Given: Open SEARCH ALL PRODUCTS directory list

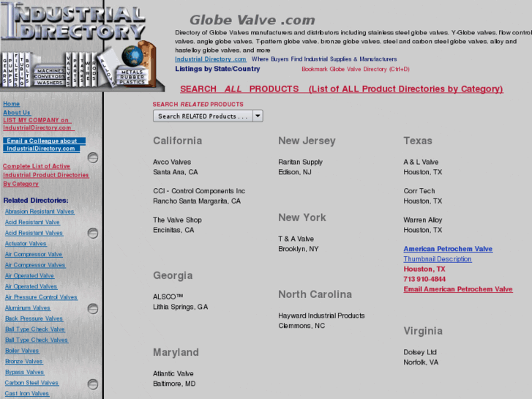Looking at the screenshot, I should point(341,89).
